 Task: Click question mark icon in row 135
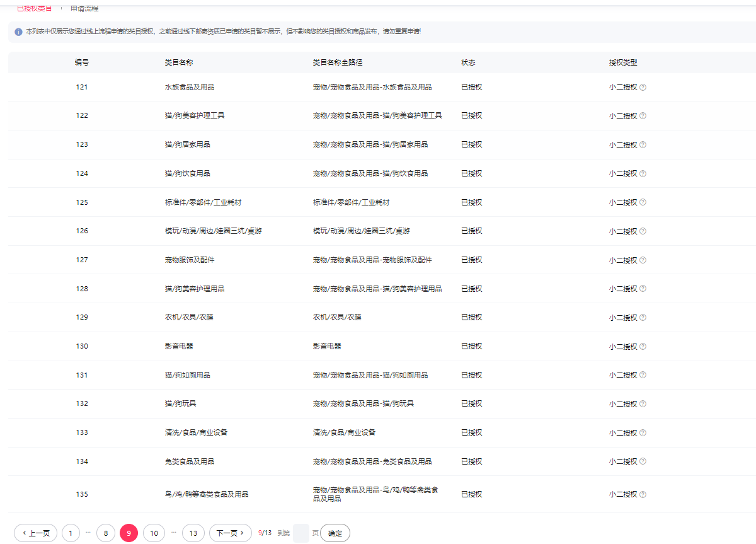pyautogui.click(x=643, y=495)
